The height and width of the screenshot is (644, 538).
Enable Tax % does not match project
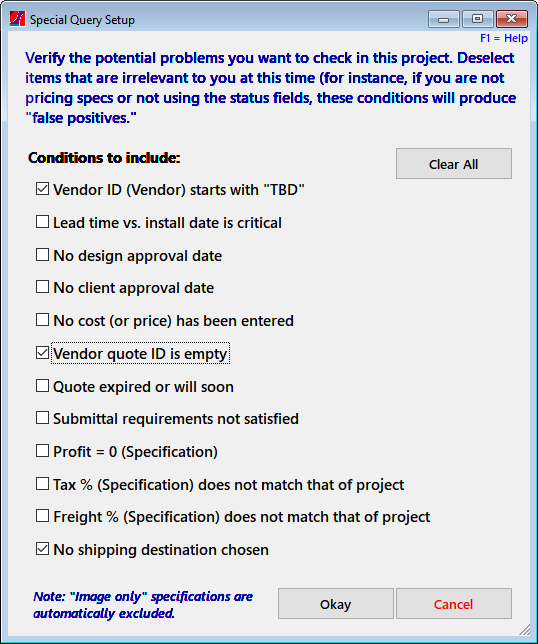tap(42, 484)
